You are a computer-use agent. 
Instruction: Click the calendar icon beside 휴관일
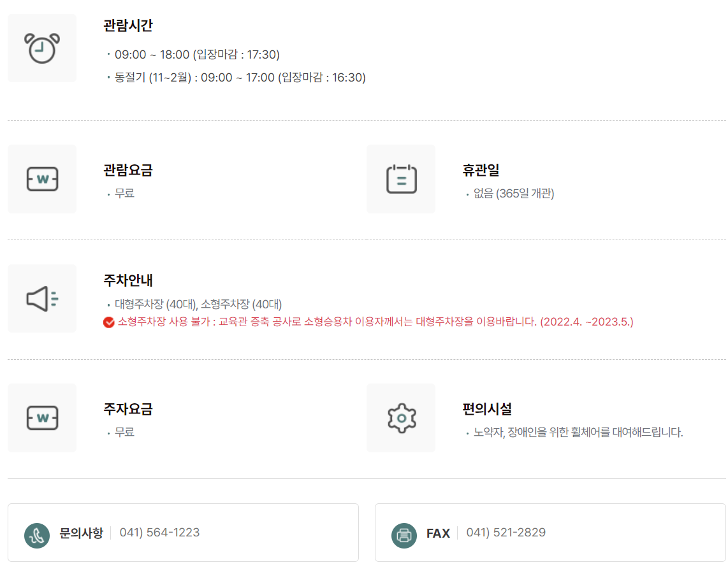coord(401,178)
